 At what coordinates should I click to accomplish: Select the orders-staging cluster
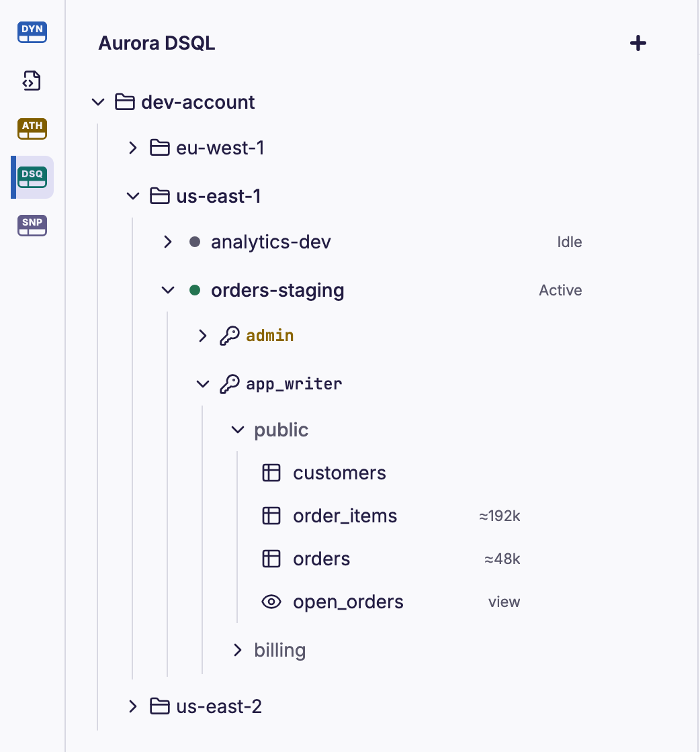coord(278,291)
